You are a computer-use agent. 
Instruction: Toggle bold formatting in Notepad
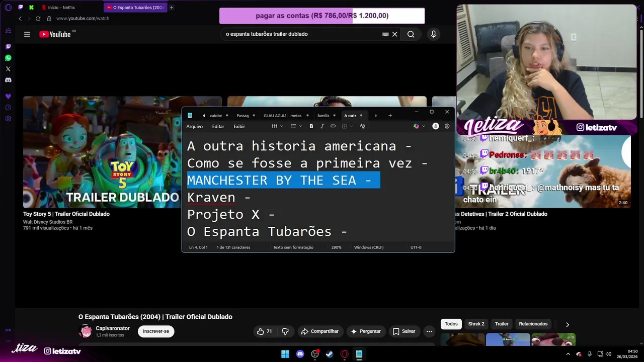[311, 126]
